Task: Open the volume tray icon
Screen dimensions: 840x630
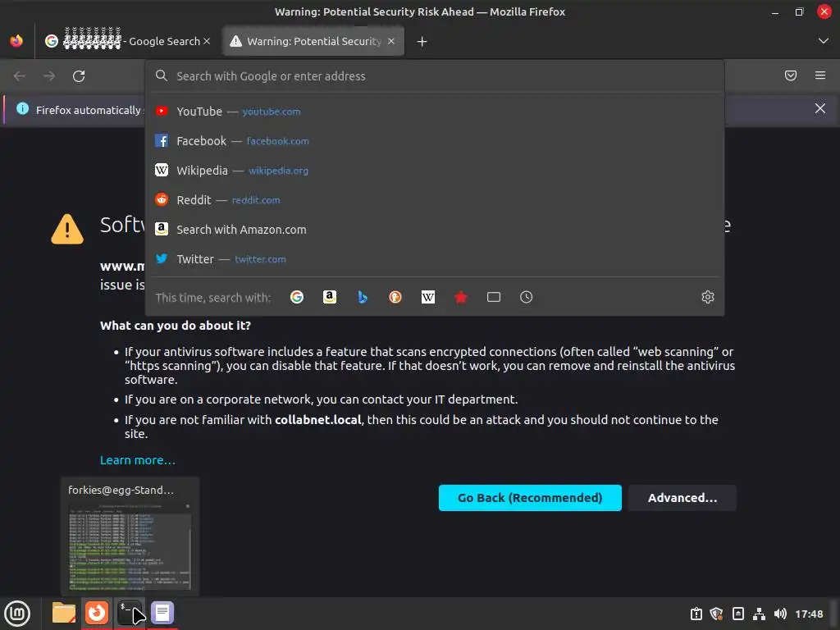Action: (x=780, y=614)
